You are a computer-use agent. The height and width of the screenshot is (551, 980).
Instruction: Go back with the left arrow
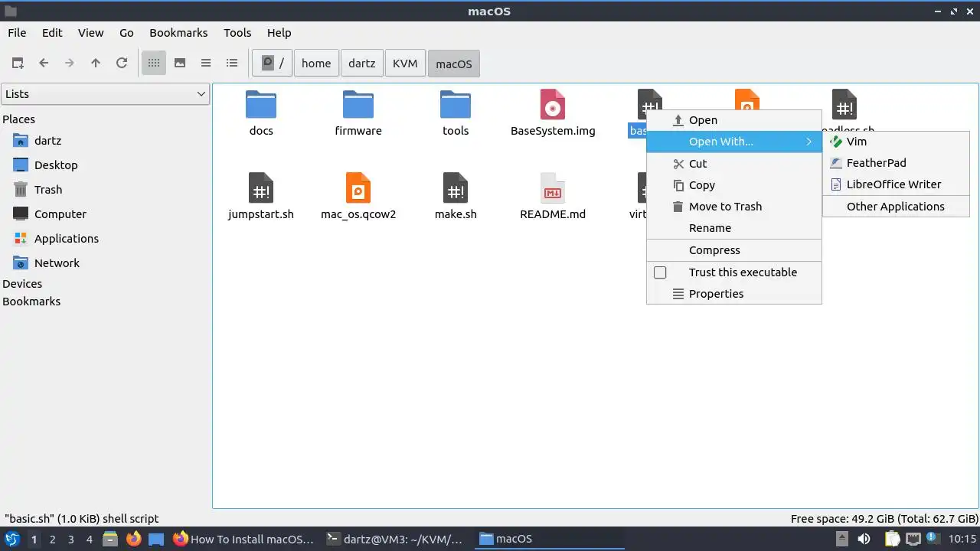click(44, 64)
